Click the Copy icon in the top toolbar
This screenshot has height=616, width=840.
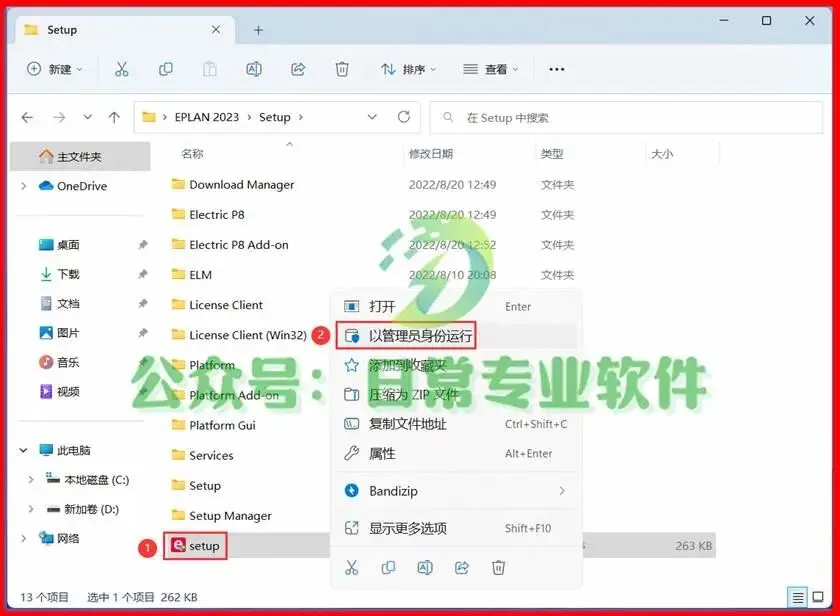coord(166,69)
